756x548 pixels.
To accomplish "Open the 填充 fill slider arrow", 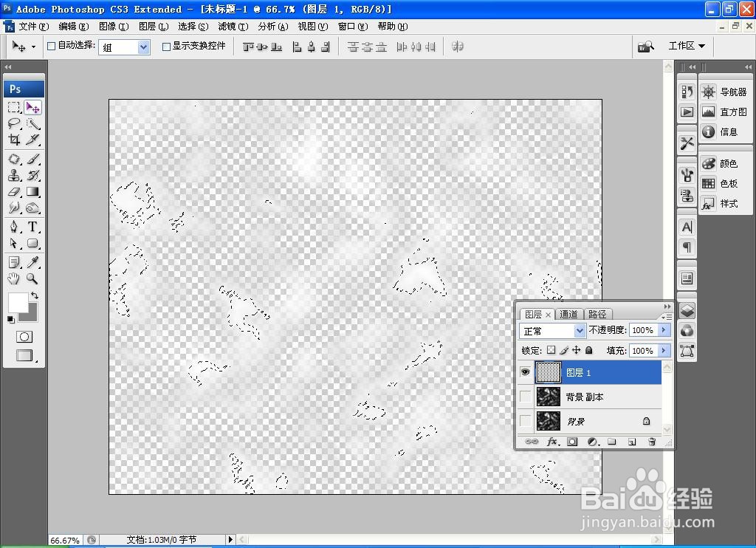I will [664, 350].
